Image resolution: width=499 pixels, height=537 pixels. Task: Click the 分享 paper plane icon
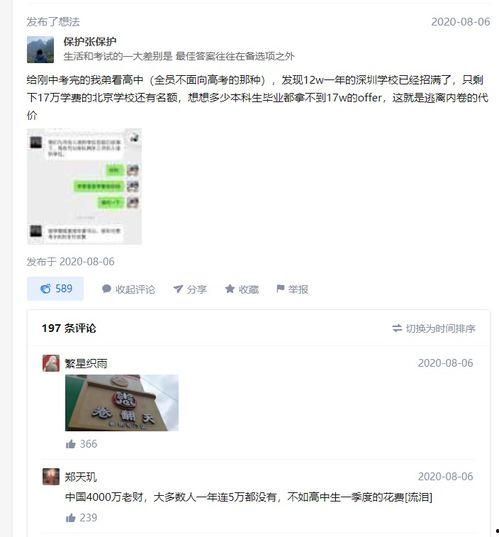[x=178, y=289]
